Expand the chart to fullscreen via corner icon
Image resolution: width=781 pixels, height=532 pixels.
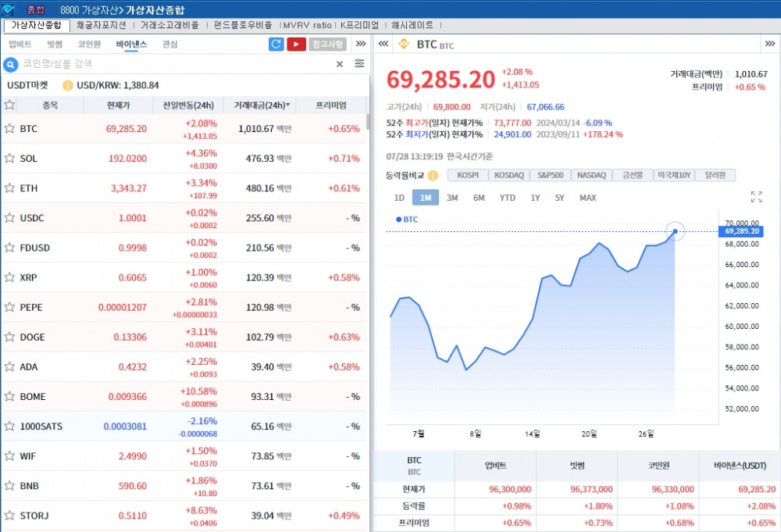[756, 198]
